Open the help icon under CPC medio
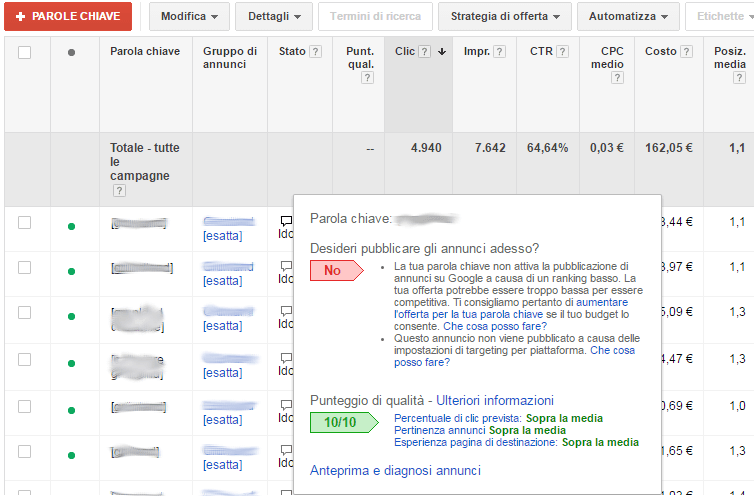Screen dimensions: 754x496 tap(617, 77)
